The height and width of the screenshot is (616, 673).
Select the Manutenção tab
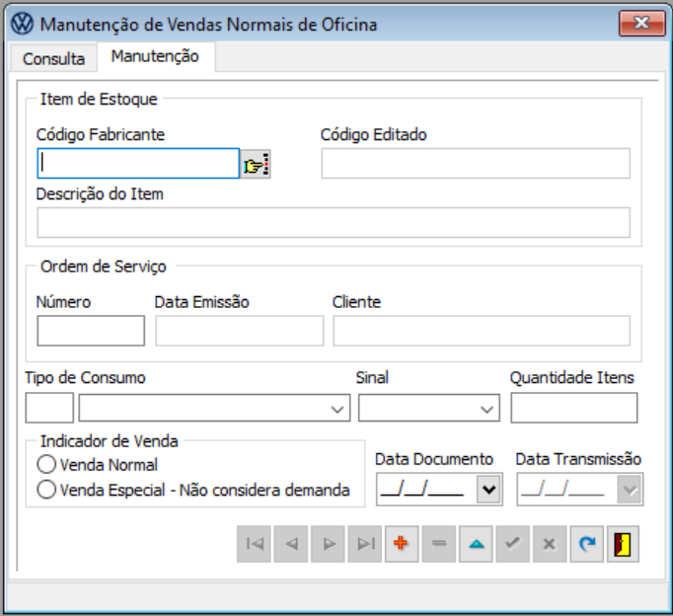coord(155,57)
